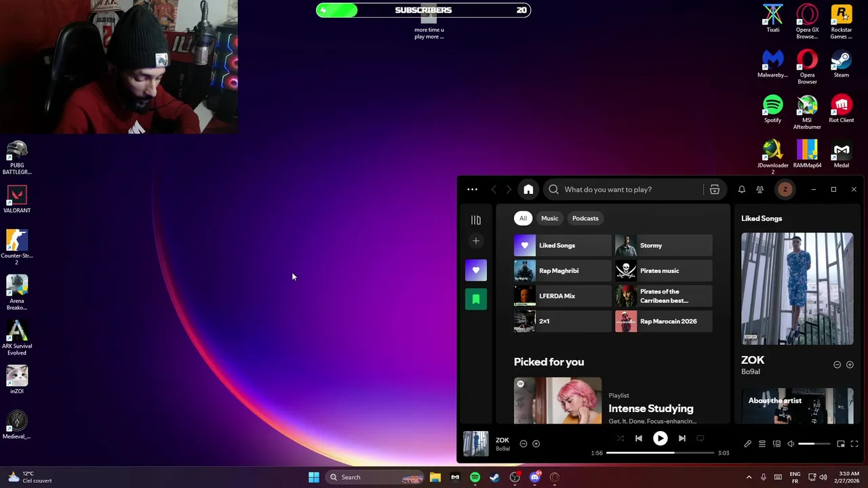
Task: Open Liked Songs from the sidebar heart tile
Action: pyautogui.click(x=475, y=270)
